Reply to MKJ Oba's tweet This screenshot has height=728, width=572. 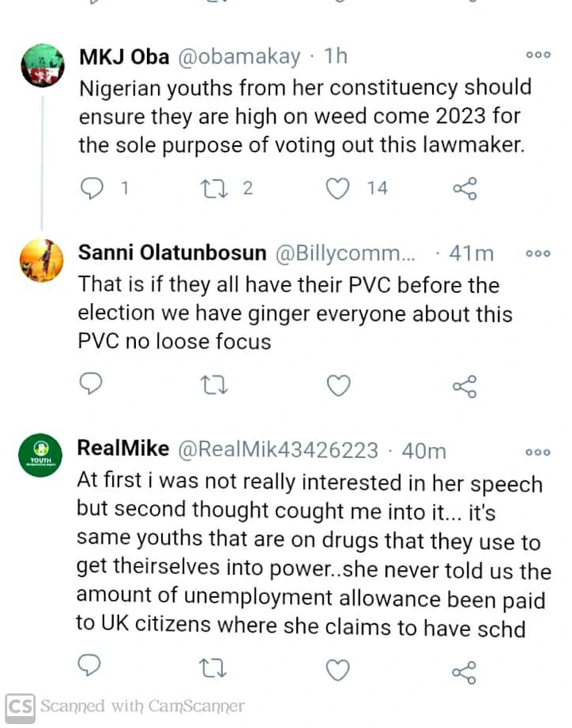coord(93,188)
